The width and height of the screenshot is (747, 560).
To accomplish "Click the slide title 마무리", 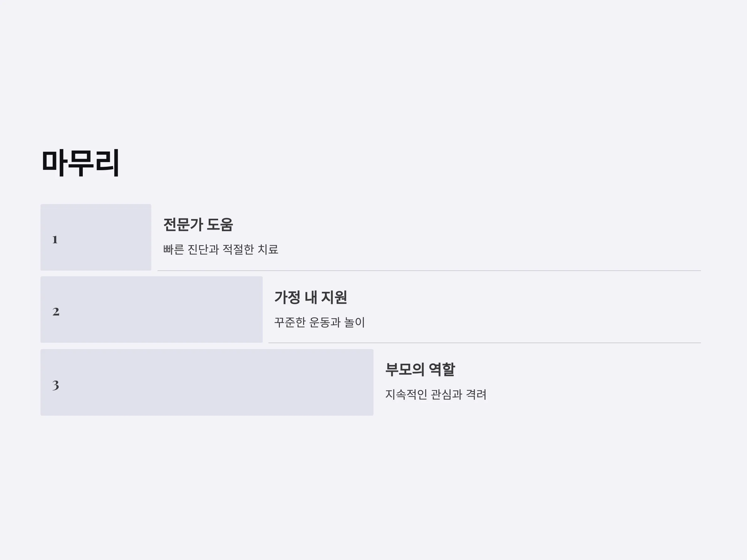I will [80, 163].
